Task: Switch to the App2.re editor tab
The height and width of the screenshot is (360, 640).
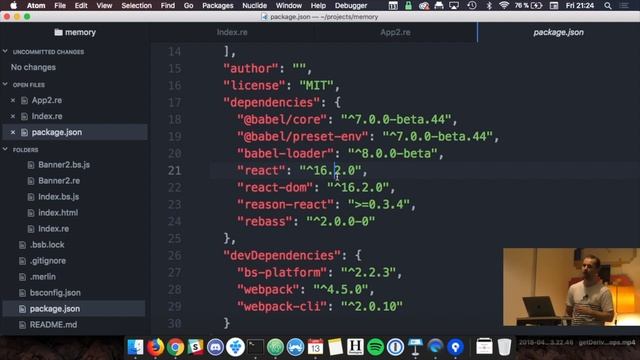Action: (x=395, y=32)
